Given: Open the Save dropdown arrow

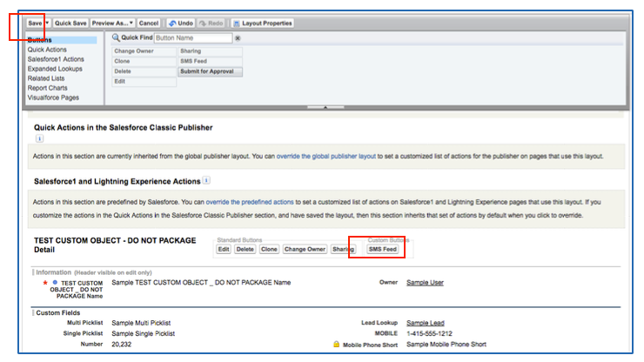Looking at the screenshot, I should point(47,23).
